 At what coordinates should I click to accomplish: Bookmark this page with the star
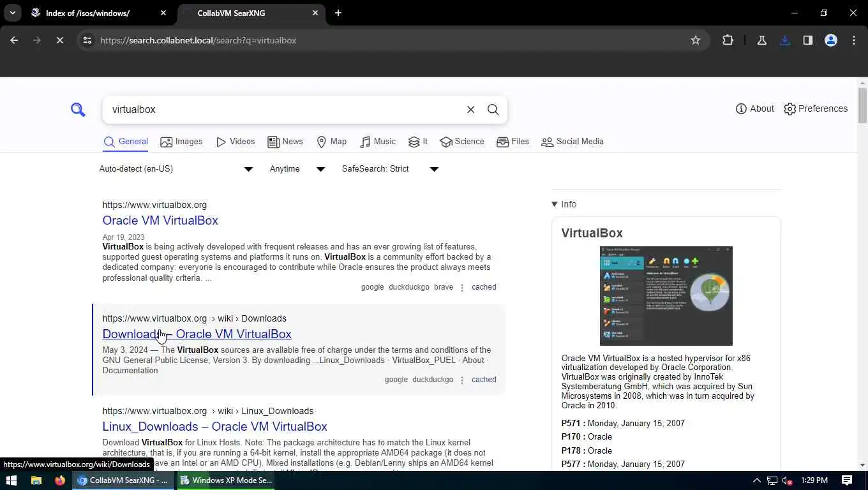click(696, 40)
